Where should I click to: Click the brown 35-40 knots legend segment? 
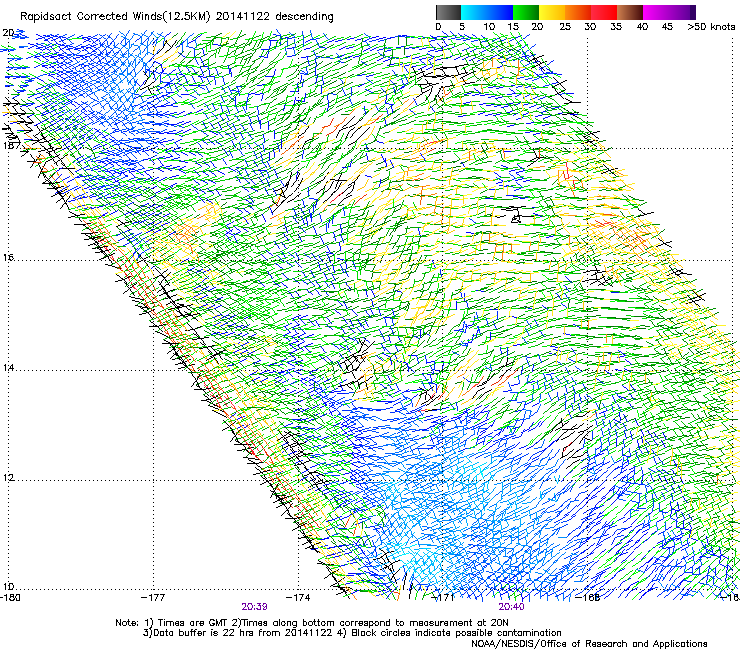tap(630, 12)
